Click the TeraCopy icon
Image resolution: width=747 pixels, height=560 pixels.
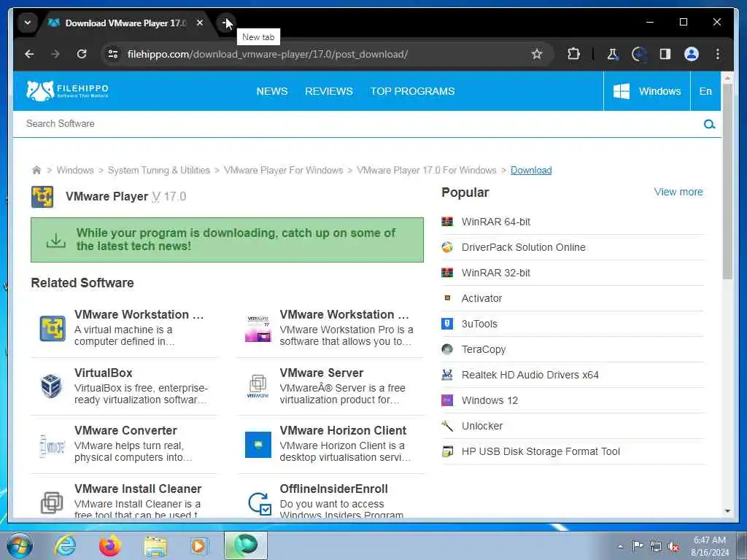click(447, 349)
